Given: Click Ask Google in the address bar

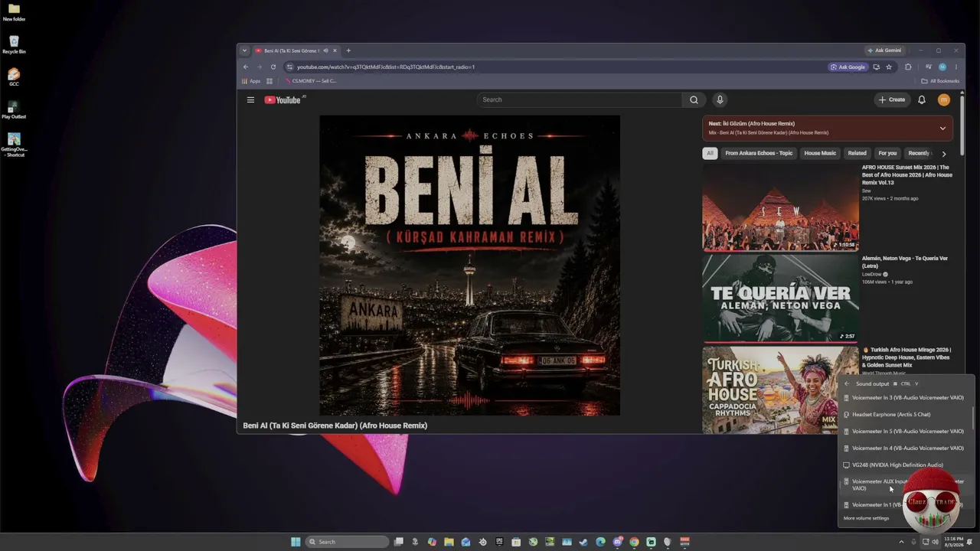Looking at the screenshot, I should (x=848, y=67).
